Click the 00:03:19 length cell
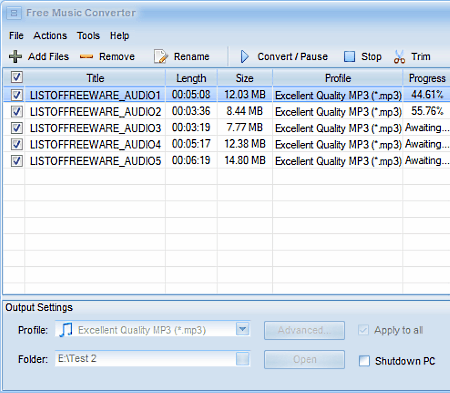The width and height of the screenshot is (450, 393). 191,127
